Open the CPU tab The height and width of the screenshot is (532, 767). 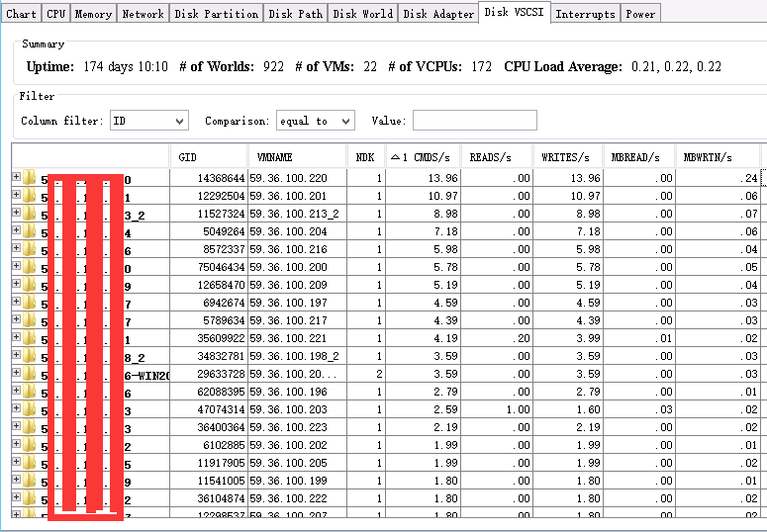click(55, 14)
